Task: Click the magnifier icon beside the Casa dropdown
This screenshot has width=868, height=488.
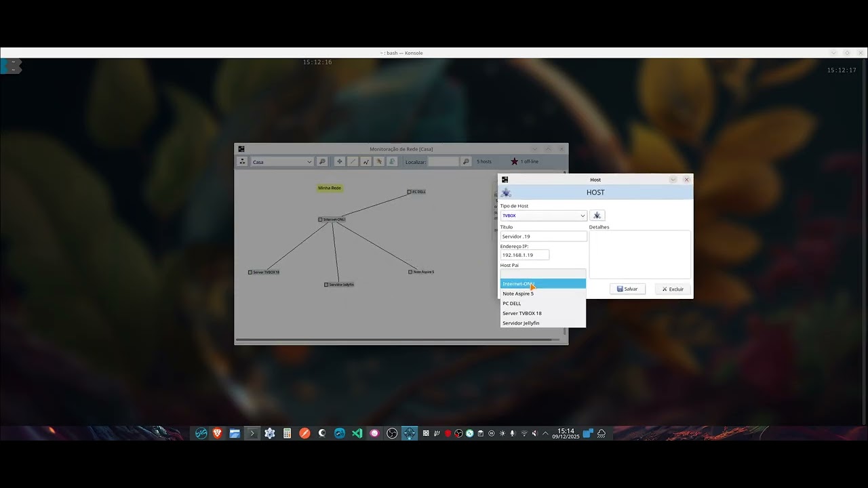Action: coord(322,162)
